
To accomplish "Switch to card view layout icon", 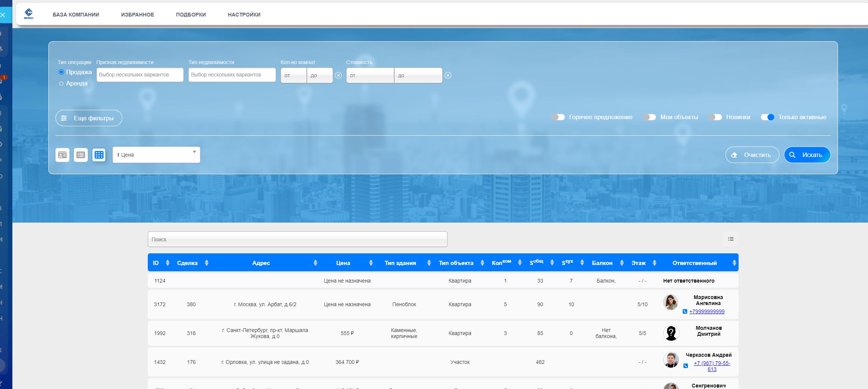I will pos(62,155).
